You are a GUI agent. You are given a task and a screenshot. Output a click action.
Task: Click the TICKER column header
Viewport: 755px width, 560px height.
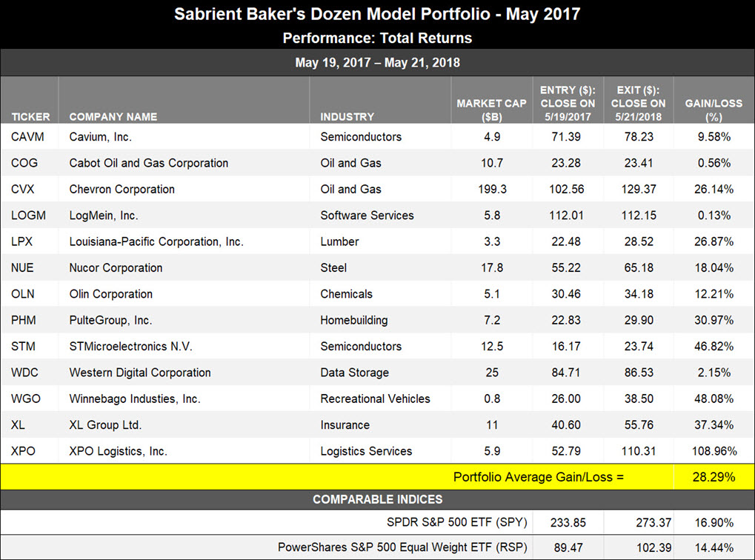(x=30, y=116)
